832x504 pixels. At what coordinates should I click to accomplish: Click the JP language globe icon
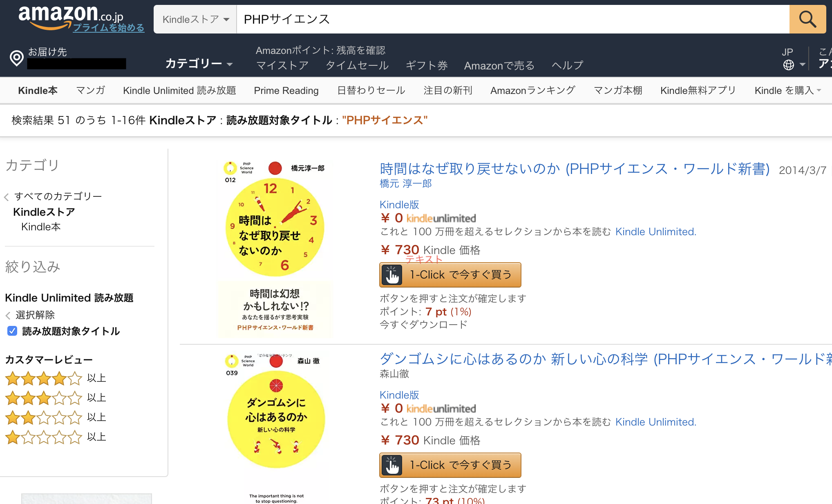[x=789, y=65]
